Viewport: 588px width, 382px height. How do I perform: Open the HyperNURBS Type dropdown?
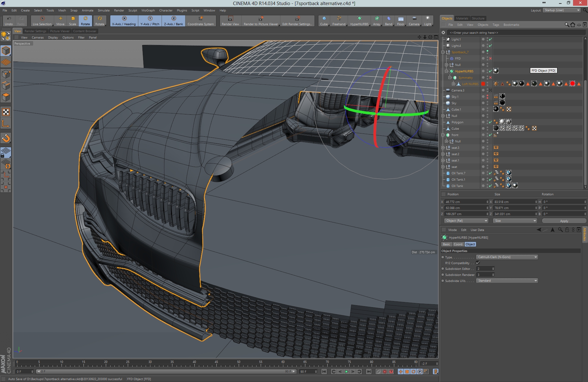tap(507, 257)
